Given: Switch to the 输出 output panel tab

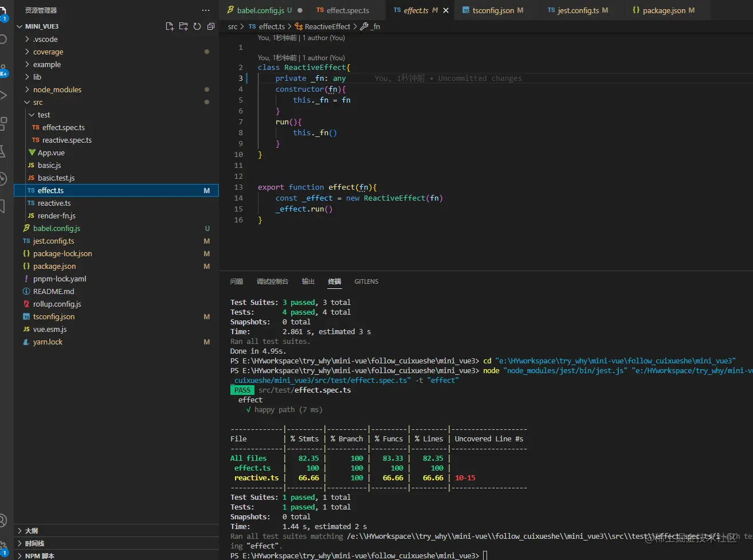Looking at the screenshot, I should (308, 281).
